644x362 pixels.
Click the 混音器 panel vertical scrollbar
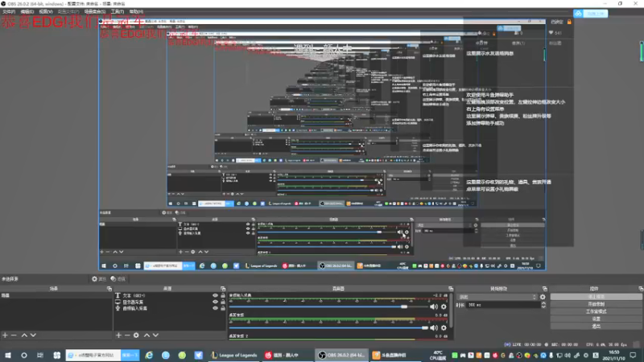tap(452, 311)
